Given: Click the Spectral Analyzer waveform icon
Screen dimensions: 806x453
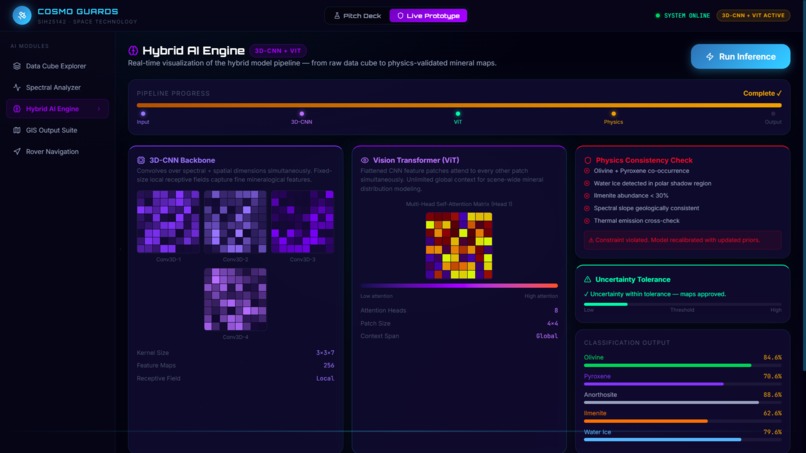Looking at the screenshot, I should click(17, 87).
